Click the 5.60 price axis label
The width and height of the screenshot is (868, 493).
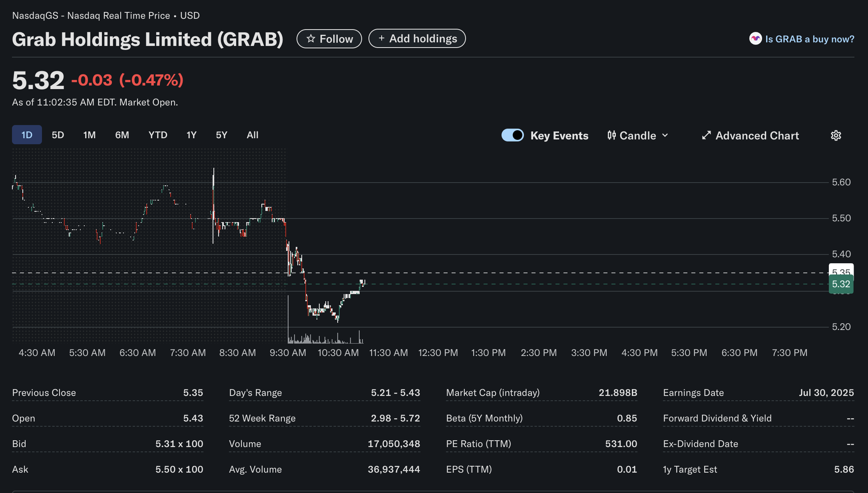[x=841, y=182]
